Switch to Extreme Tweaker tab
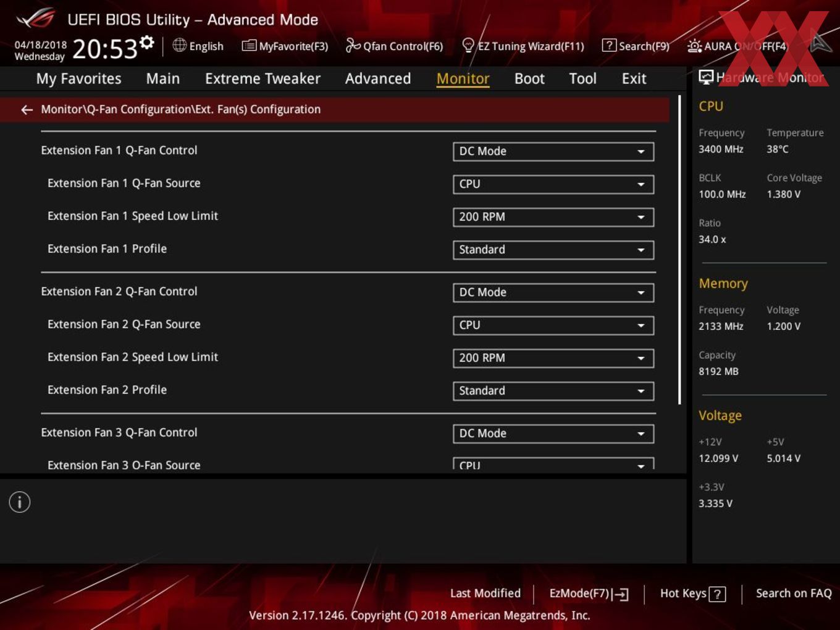The image size is (840, 630). (262, 79)
